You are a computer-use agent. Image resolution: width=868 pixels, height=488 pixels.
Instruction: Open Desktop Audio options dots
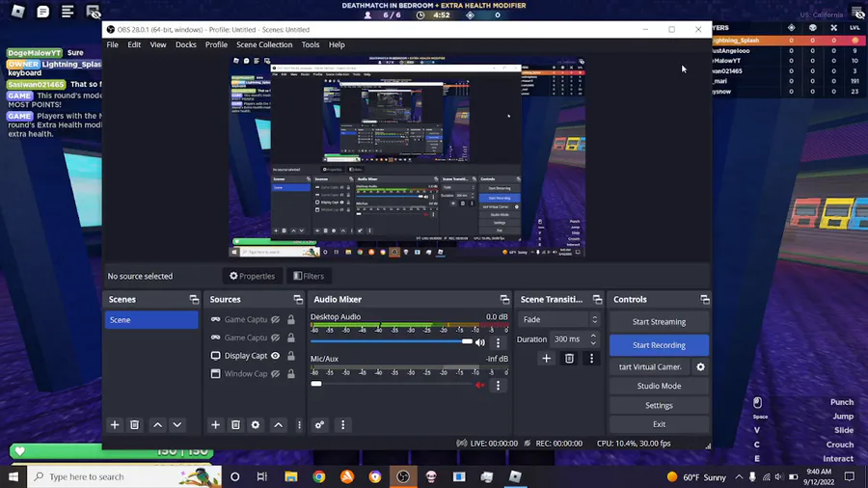click(x=498, y=342)
